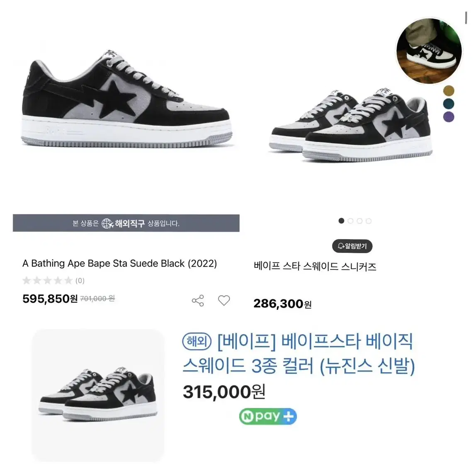This screenshot has height=476, width=476.
Task: Open the 베이프 스타 스웨이드 스니커즈 product title
Action: [315, 267]
